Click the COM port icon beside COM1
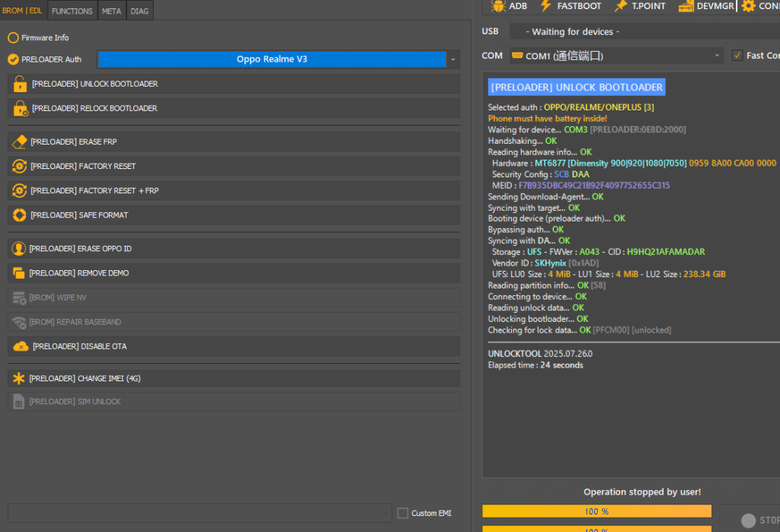The height and width of the screenshot is (532, 780). (x=517, y=56)
